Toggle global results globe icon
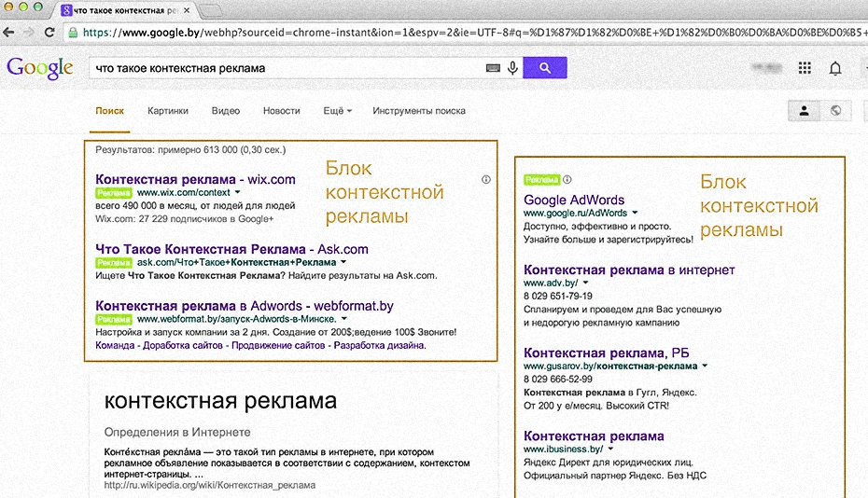 point(835,111)
